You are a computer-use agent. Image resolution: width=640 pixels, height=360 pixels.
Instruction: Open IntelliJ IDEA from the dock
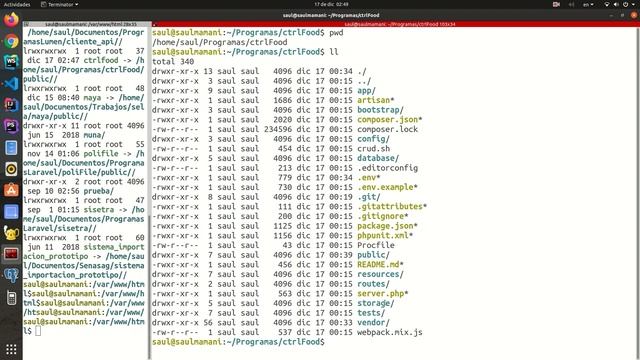[11, 105]
